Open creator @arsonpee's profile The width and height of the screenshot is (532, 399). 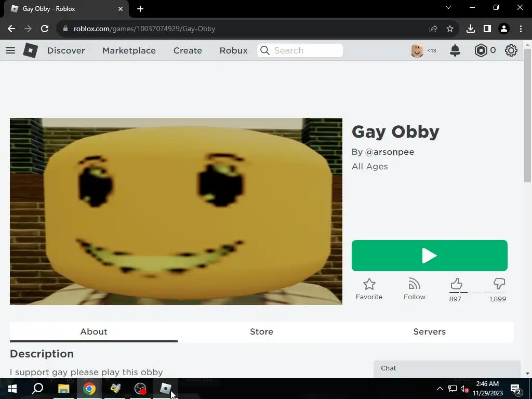pyautogui.click(x=390, y=152)
